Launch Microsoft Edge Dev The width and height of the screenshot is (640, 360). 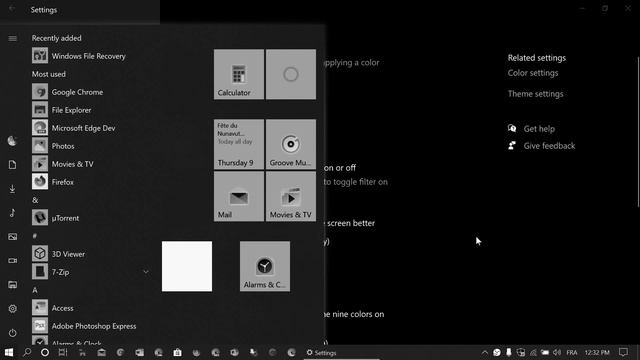click(x=92, y=128)
